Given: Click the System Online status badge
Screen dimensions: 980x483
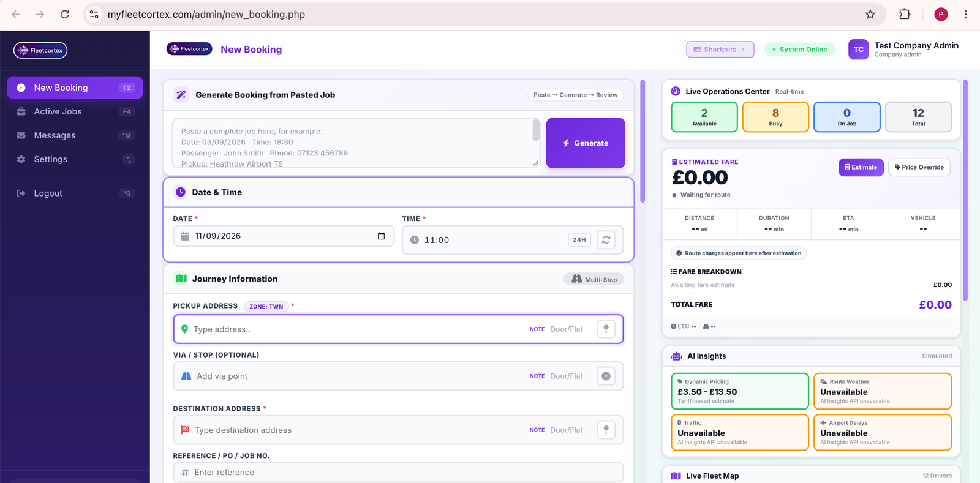Looking at the screenshot, I should click(x=799, y=50).
